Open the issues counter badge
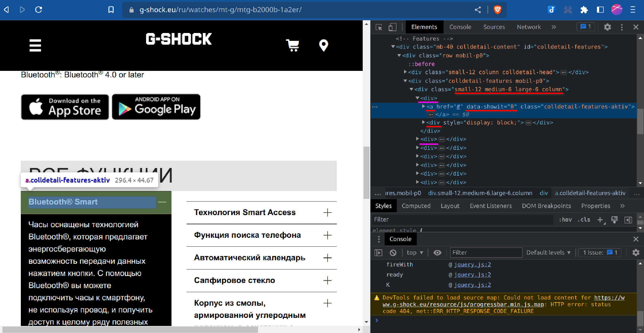 [586, 27]
